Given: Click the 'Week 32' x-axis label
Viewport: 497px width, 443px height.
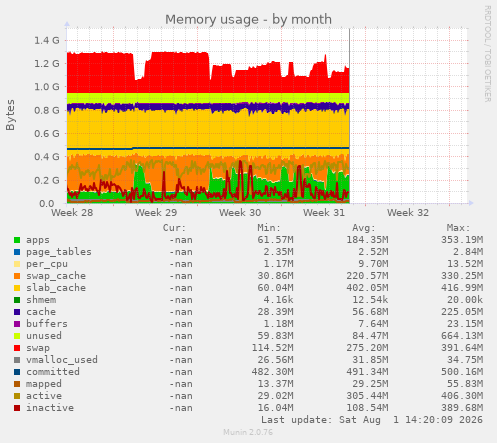Looking at the screenshot, I should click(408, 213).
